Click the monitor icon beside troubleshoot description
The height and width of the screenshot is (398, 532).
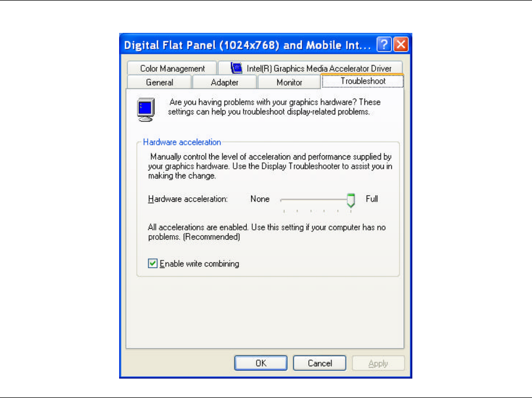[146, 109]
